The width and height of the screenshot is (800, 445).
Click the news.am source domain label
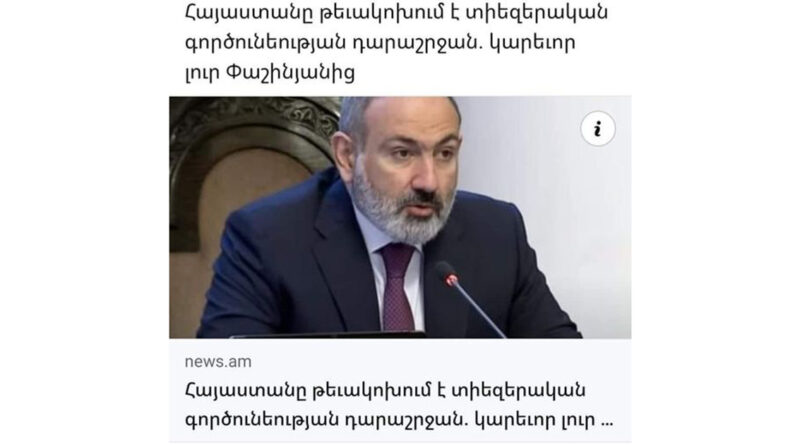pos(218,361)
